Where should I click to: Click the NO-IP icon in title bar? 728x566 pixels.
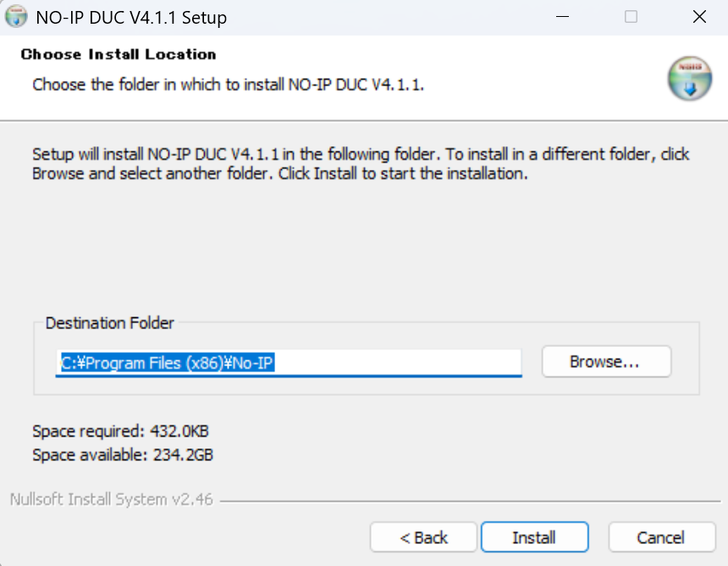[16, 16]
